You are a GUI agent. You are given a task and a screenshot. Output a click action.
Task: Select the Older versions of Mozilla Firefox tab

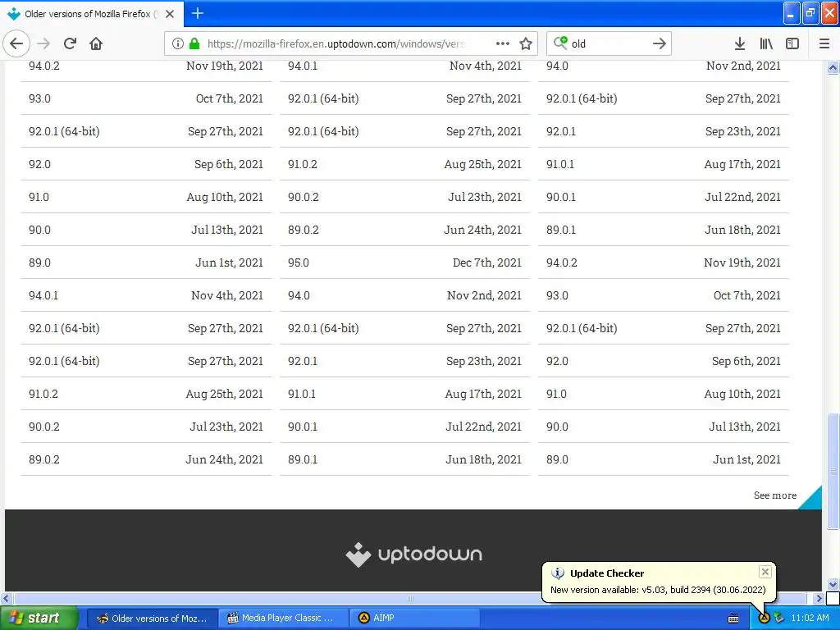[92, 14]
